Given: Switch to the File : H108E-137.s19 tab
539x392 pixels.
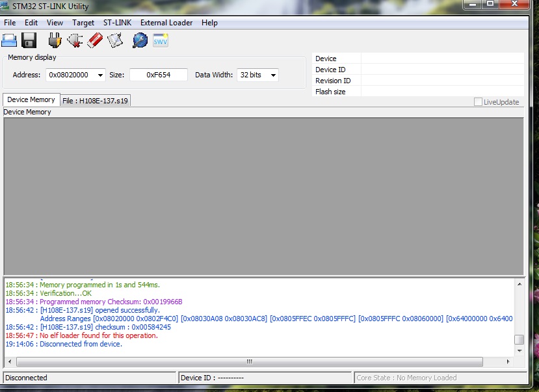Looking at the screenshot, I should [x=96, y=101].
